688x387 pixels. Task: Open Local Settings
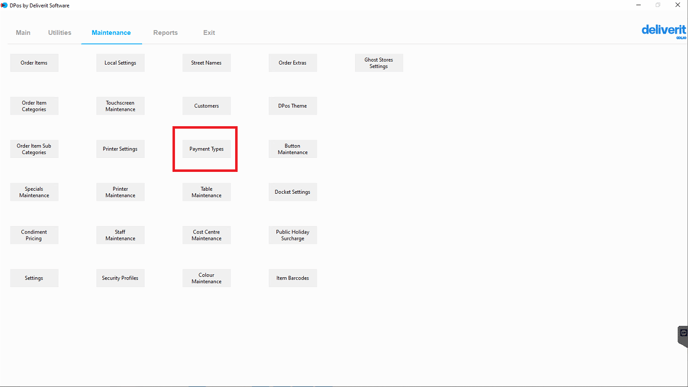click(x=120, y=63)
